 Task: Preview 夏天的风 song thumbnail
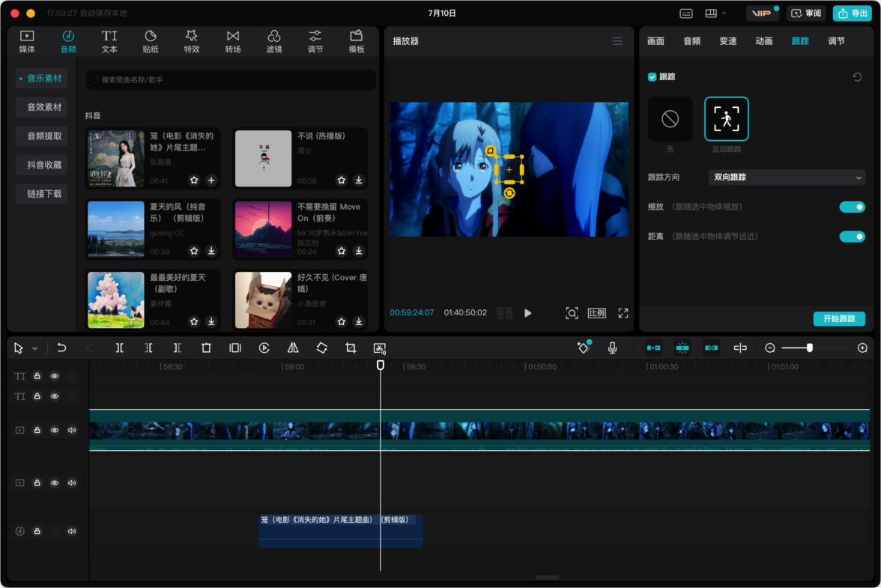point(115,229)
